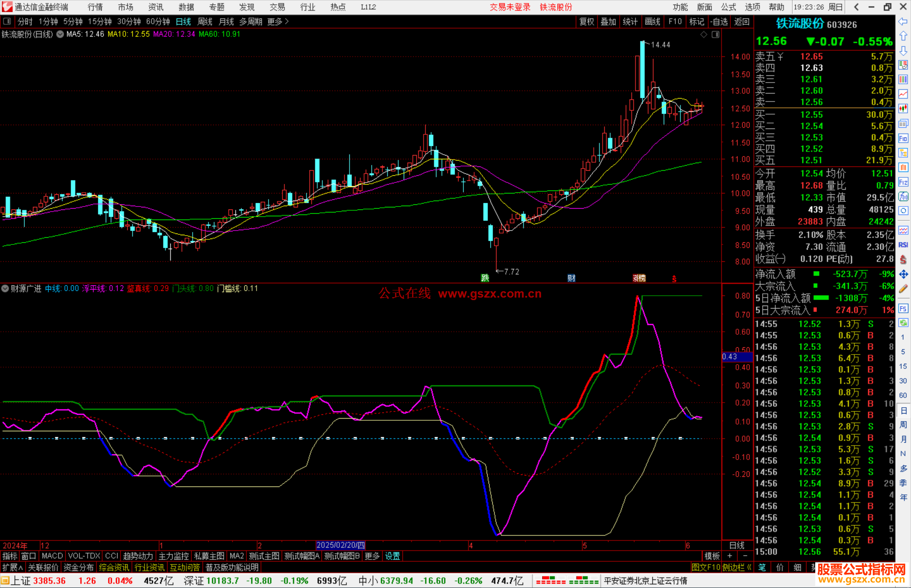Click the RSI indicator sidebar icon
The width and height of the screenshot is (911, 588).
click(903, 245)
